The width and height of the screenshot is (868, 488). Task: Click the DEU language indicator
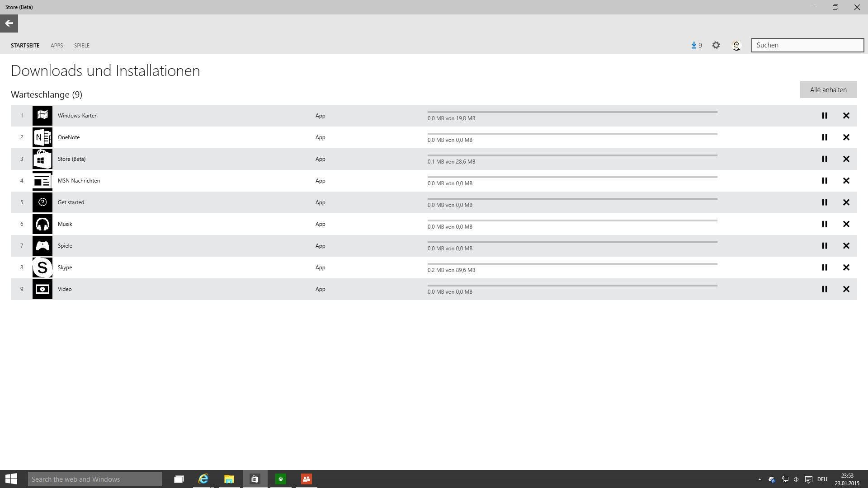pyautogui.click(x=822, y=479)
